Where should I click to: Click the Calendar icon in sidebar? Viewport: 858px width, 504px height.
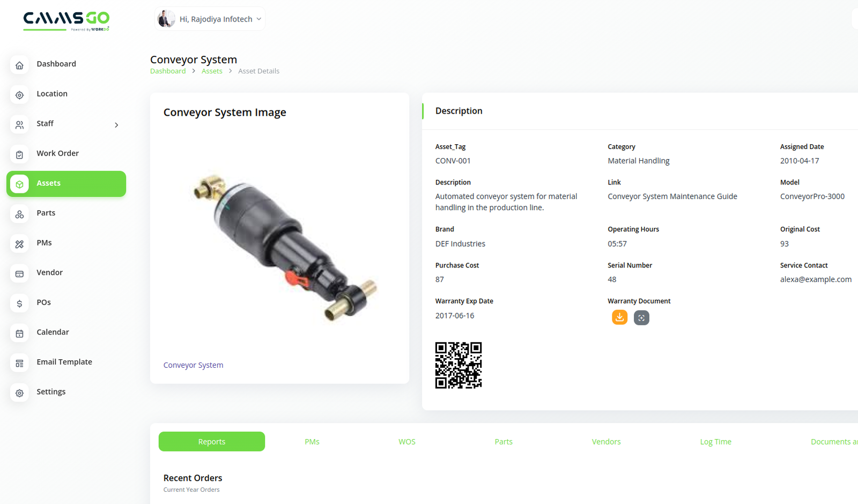pyautogui.click(x=19, y=333)
